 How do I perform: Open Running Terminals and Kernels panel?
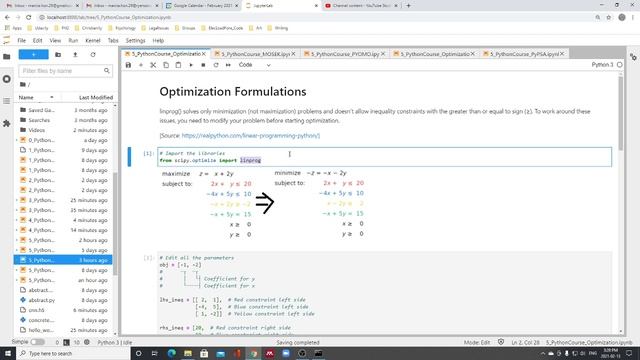[x=7, y=79]
